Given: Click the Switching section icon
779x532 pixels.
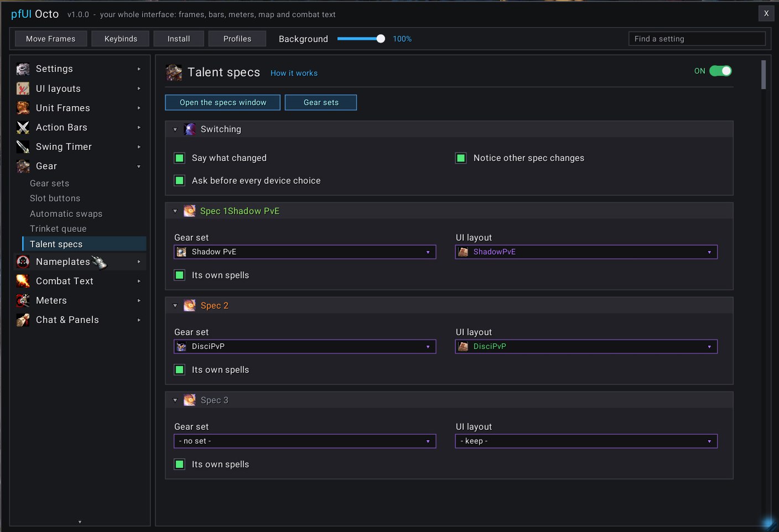Looking at the screenshot, I should click(x=190, y=129).
